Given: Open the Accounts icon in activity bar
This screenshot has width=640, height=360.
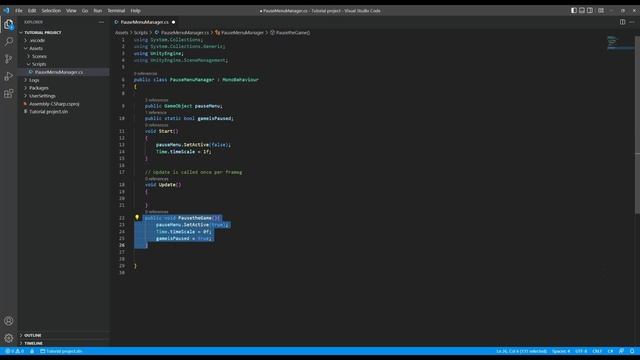Looking at the screenshot, I should [9, 321].
